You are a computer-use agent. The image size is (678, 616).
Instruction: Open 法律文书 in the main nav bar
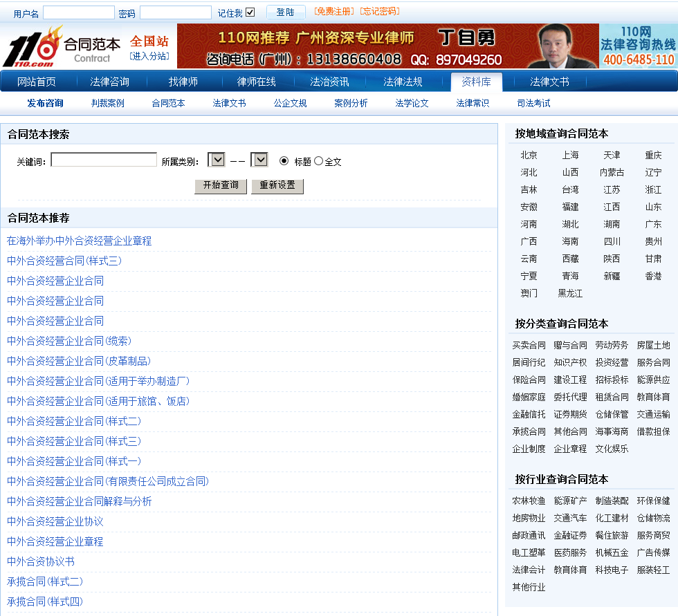point(549,82)
